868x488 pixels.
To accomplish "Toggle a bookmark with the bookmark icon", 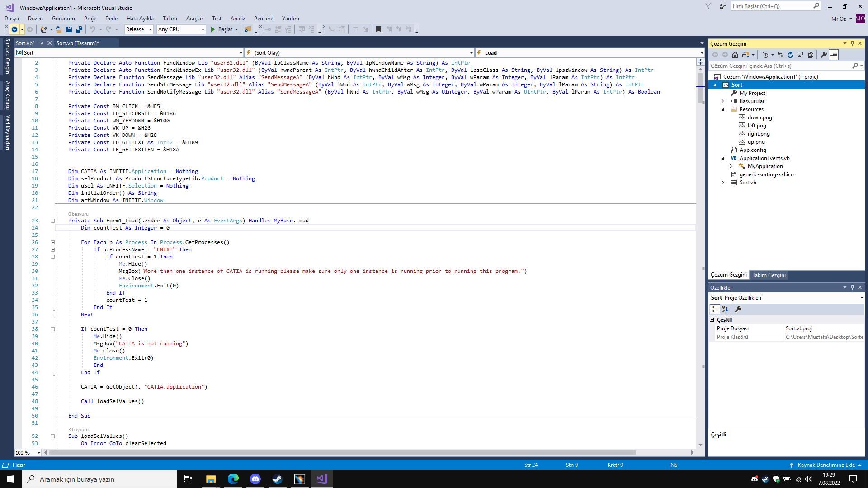I will coord(378,29).
